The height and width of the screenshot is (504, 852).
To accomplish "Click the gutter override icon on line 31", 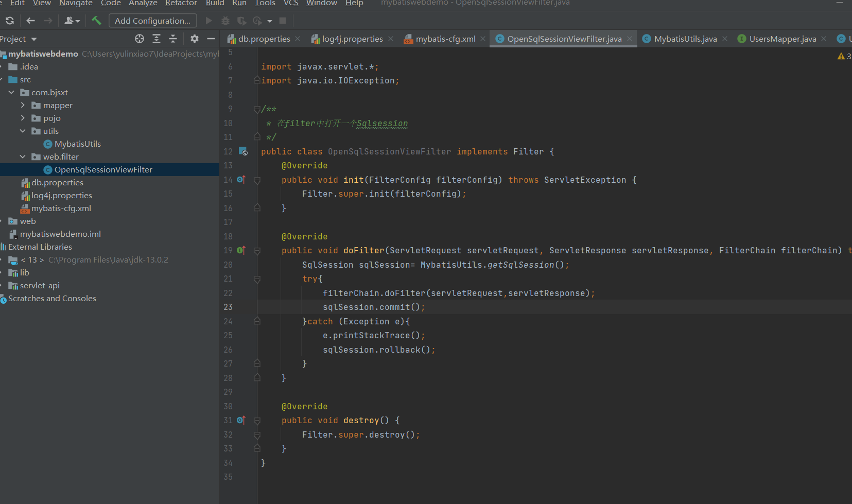I will [x=241, y=420].
